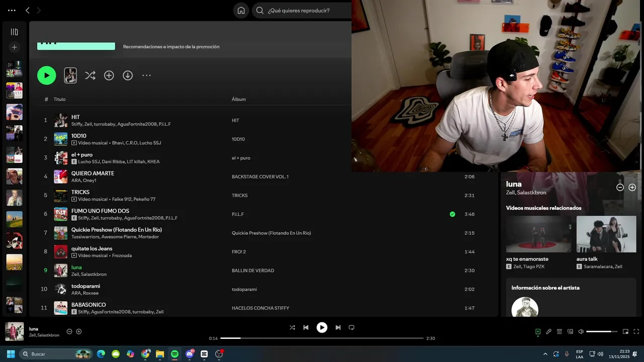The image size is (644, 362).
Task: Open the play queue
Action: tap(559, 331)
